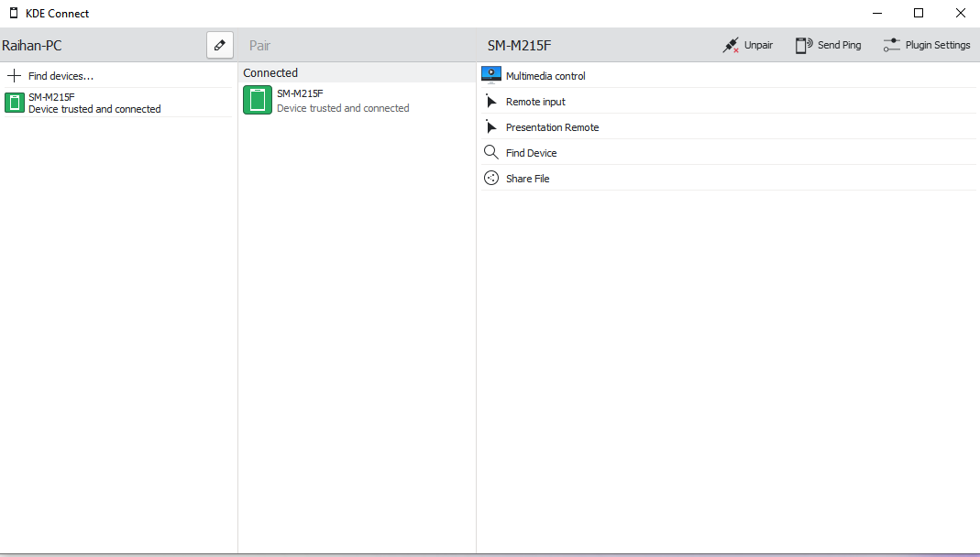Open Plugin Settings from toolbar text
980x557 pixels.
938,45
